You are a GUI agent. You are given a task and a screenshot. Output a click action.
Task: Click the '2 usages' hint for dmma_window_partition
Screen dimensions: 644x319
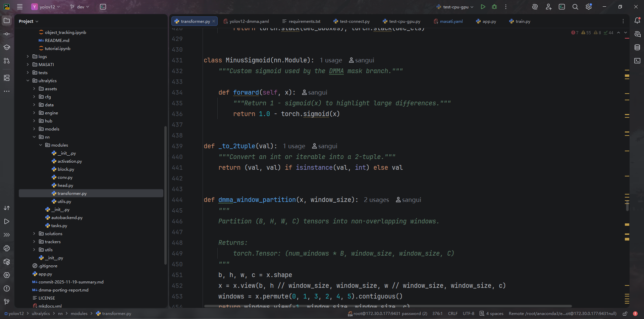(x=376, y=200)
